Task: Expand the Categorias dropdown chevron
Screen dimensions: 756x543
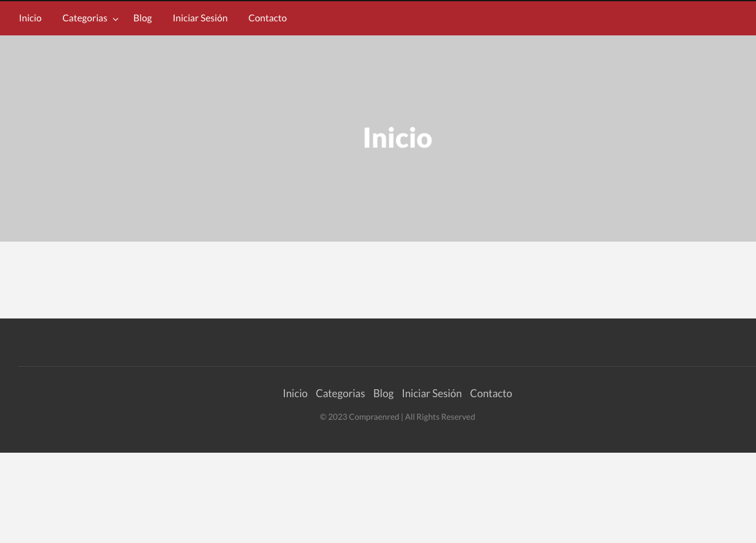Action: coord(115,19)
